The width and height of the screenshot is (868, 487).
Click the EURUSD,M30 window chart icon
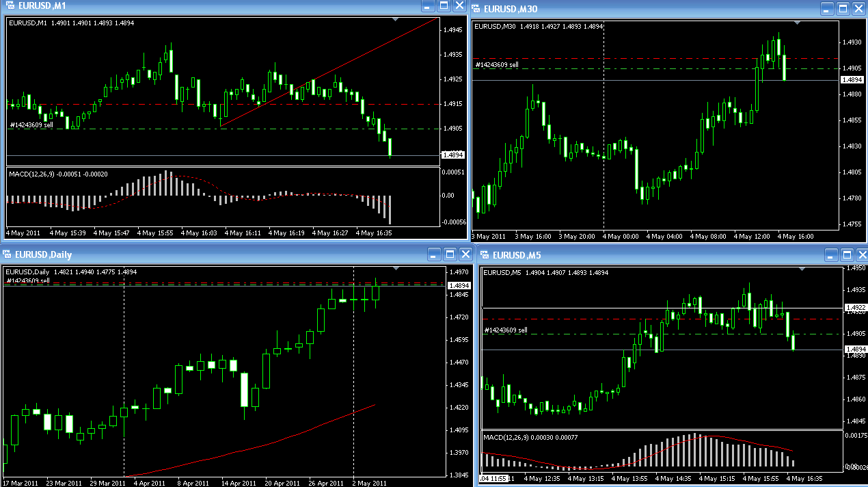pos(476,9)
